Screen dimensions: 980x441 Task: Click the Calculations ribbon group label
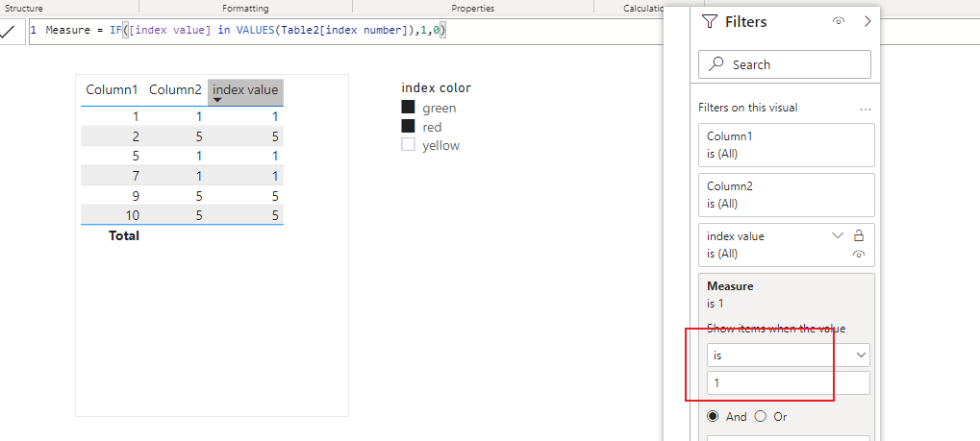[643, 8]
